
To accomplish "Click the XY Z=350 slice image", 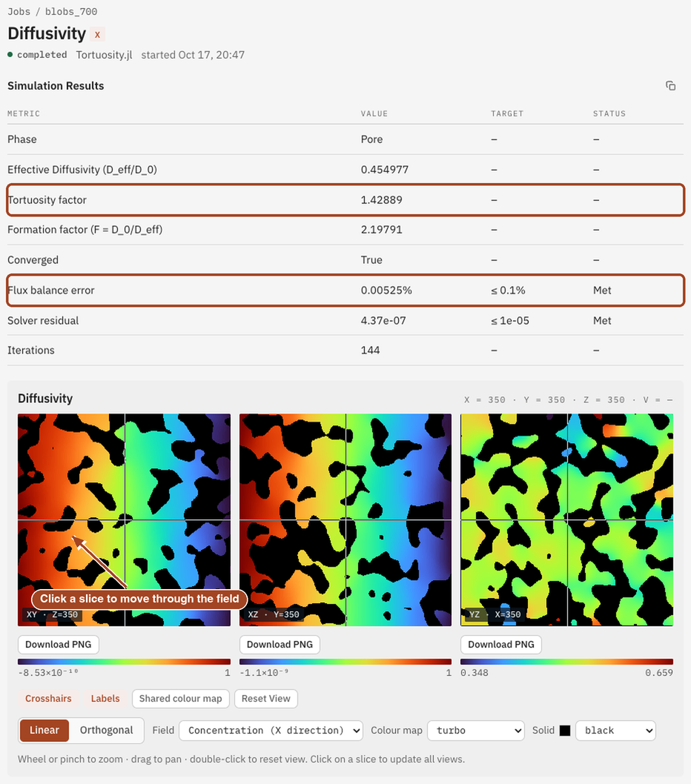I will point(124,520).
